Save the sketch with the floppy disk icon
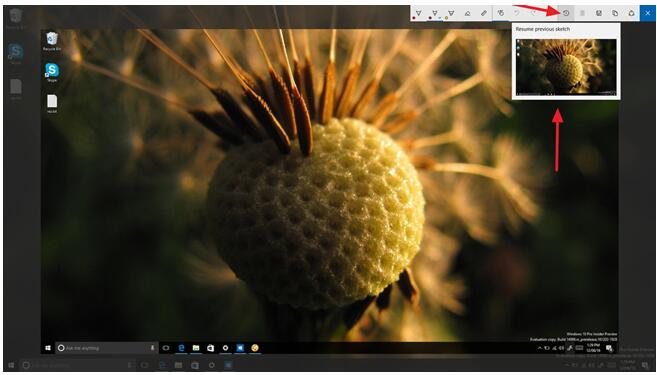Image resolution: width=657 pixels, height=375 pixels. pyautogui.click(x=599, y=13)
